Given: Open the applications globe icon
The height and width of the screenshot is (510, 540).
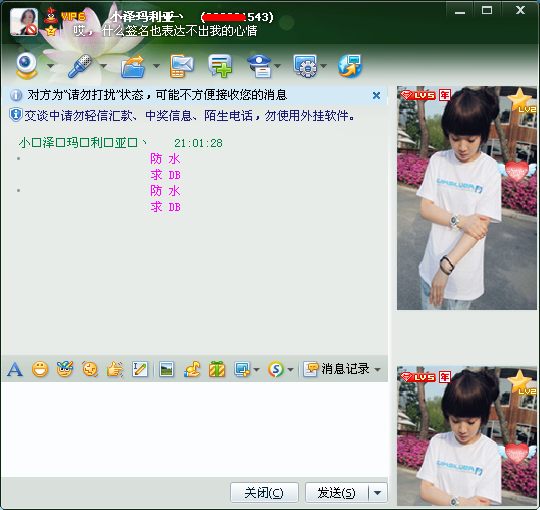Looking at the screenshot, I should [350, 66].
